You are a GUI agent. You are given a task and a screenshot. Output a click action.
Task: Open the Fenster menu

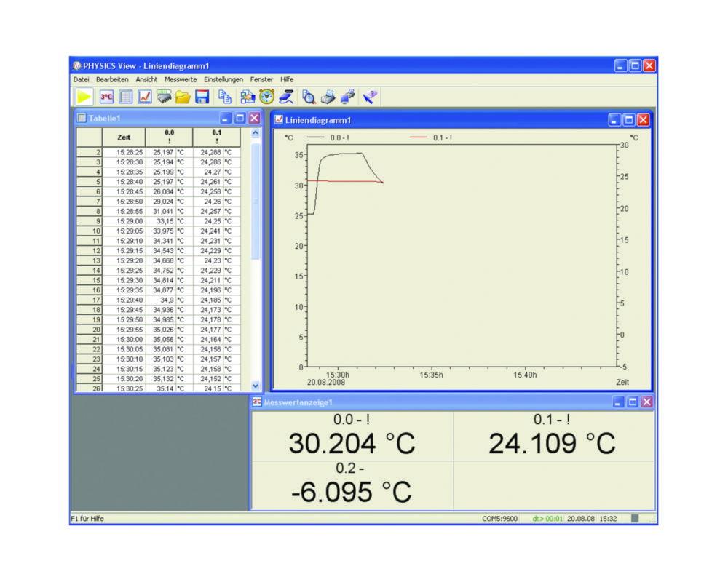261,79
